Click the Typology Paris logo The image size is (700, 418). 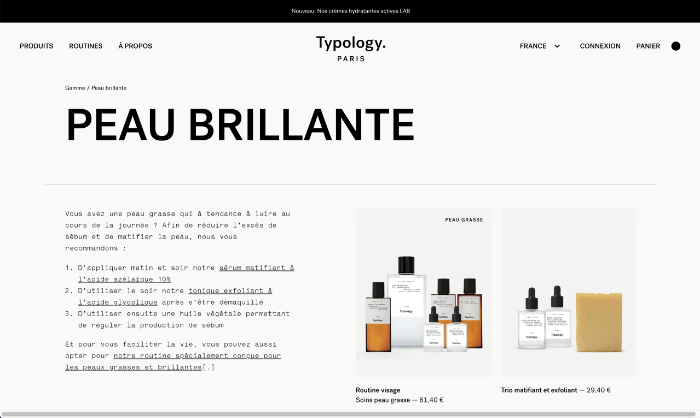350,47
